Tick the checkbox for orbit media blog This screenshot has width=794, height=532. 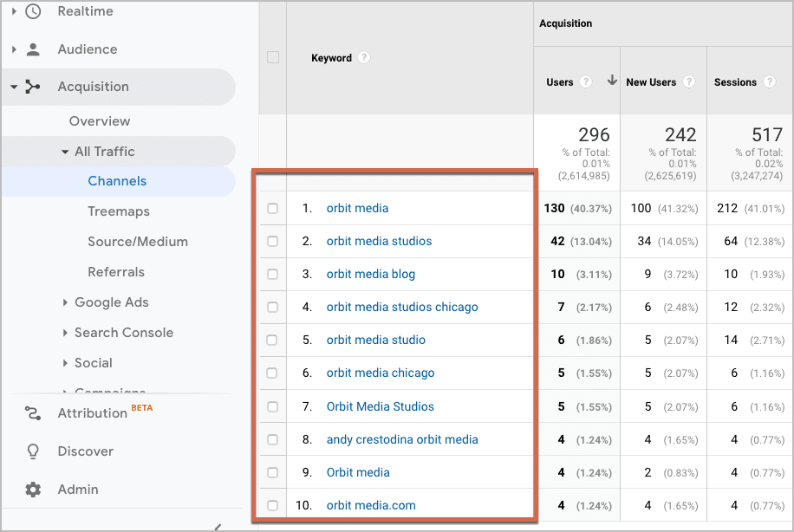click(273, 275)
